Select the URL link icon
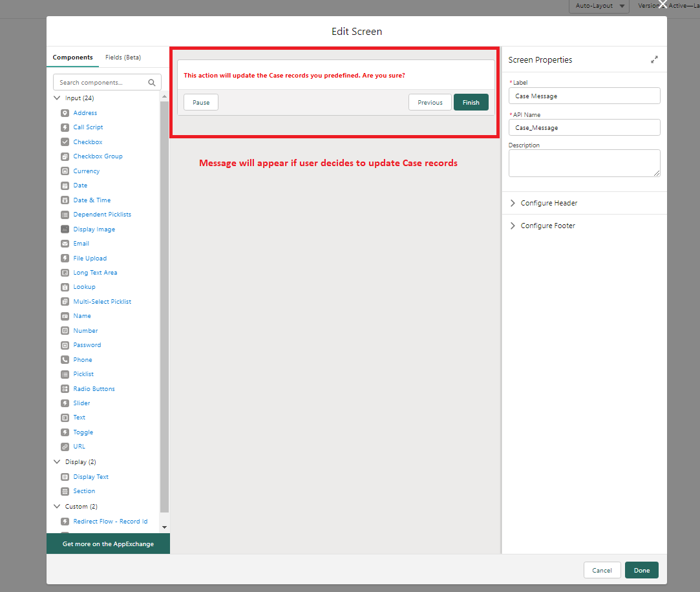Image resolution: width=700 pixels, height=592 pixels. click(x=65, y=447)
